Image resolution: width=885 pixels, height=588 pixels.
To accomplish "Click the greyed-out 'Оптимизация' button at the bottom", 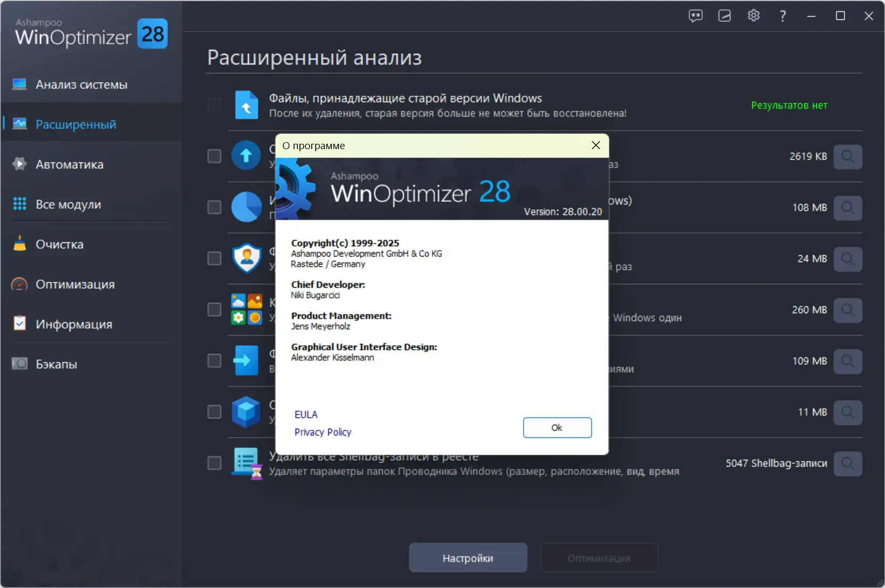I will tap(599, 558).
